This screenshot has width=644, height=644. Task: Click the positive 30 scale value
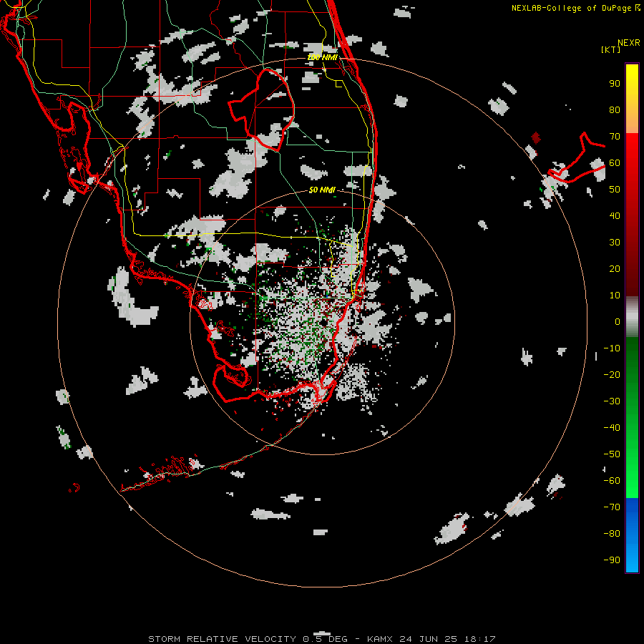[615, 243]
